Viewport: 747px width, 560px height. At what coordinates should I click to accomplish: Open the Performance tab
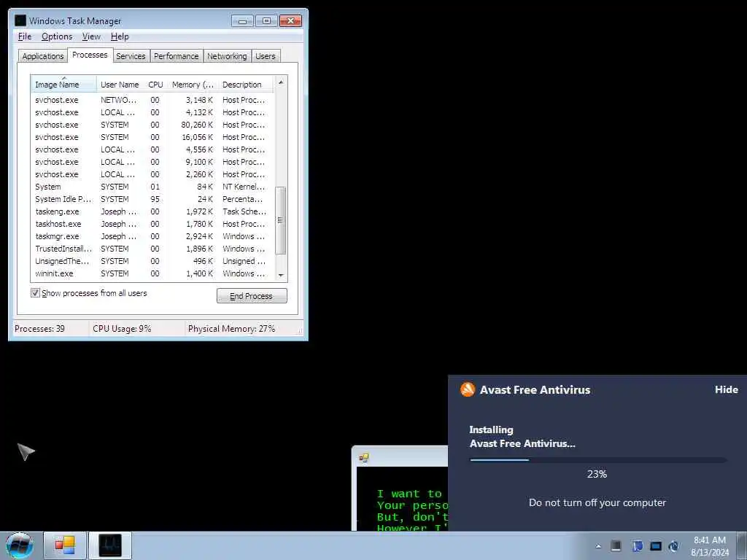[177, 56]
